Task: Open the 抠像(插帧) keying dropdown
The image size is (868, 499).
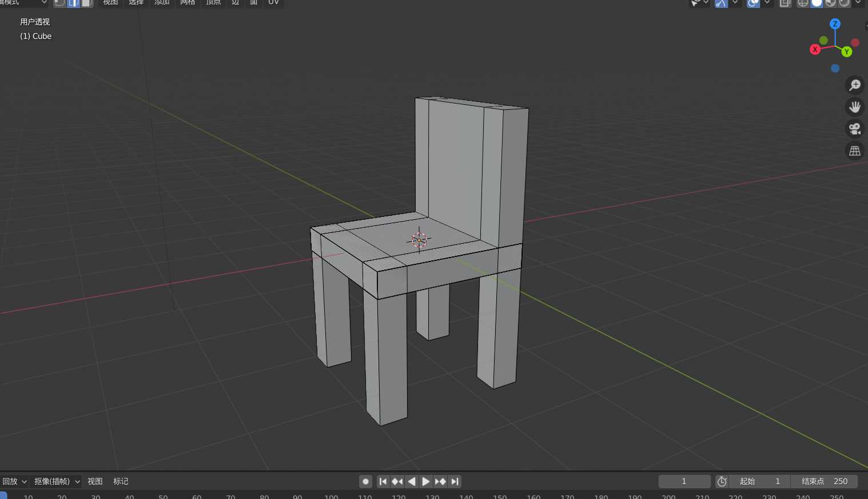Action: pyautogui.click(x=57, y=481)
